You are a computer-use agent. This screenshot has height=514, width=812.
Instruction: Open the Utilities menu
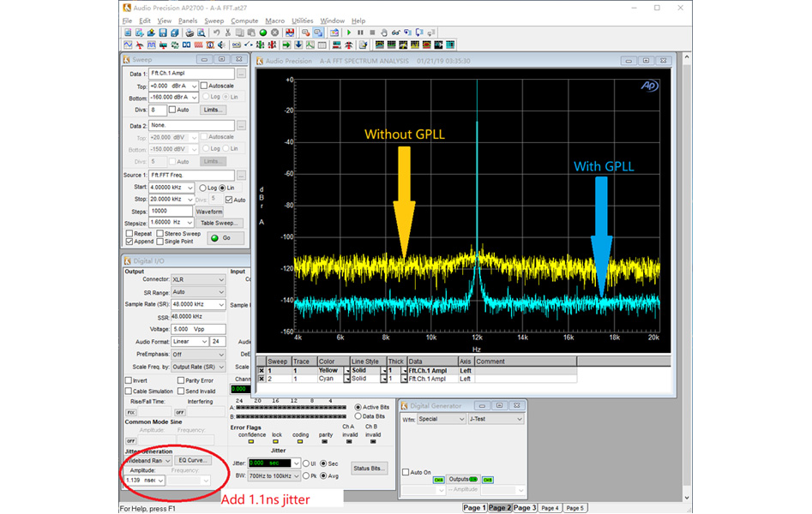coord(303,21)
